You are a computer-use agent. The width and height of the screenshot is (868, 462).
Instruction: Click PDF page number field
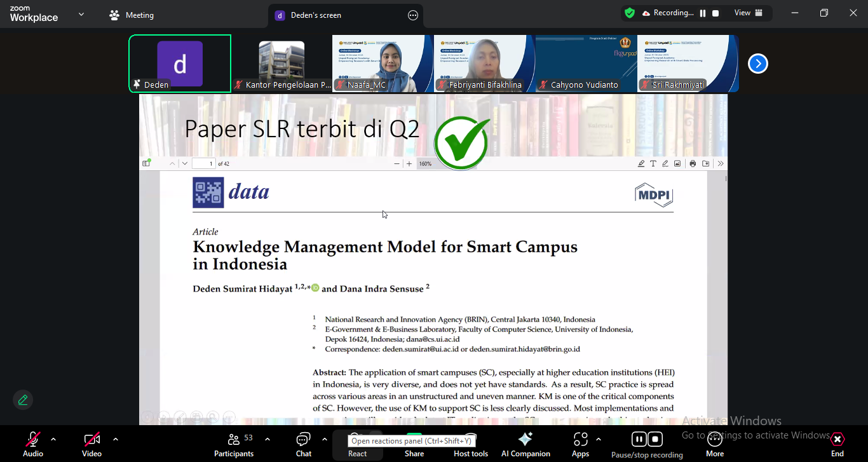(204, 163)
